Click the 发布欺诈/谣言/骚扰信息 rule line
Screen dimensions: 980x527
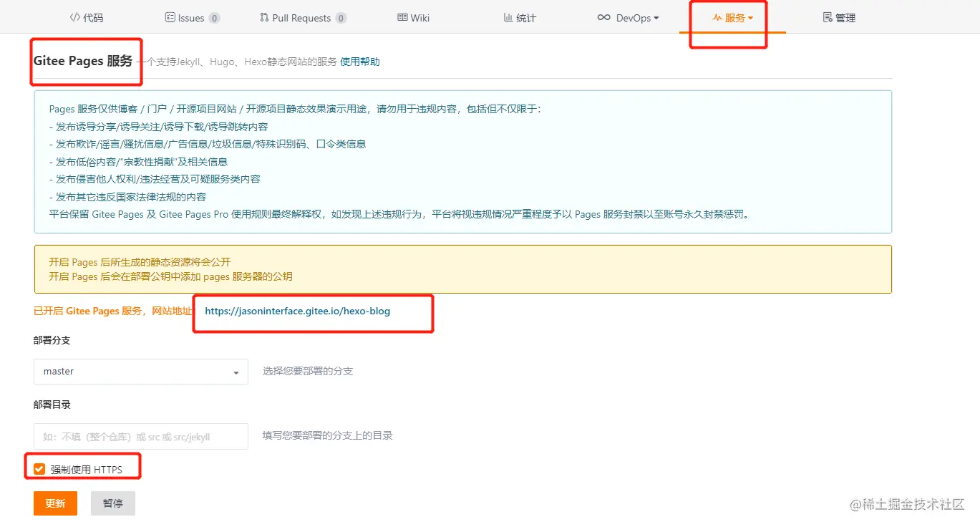point(208,144)
